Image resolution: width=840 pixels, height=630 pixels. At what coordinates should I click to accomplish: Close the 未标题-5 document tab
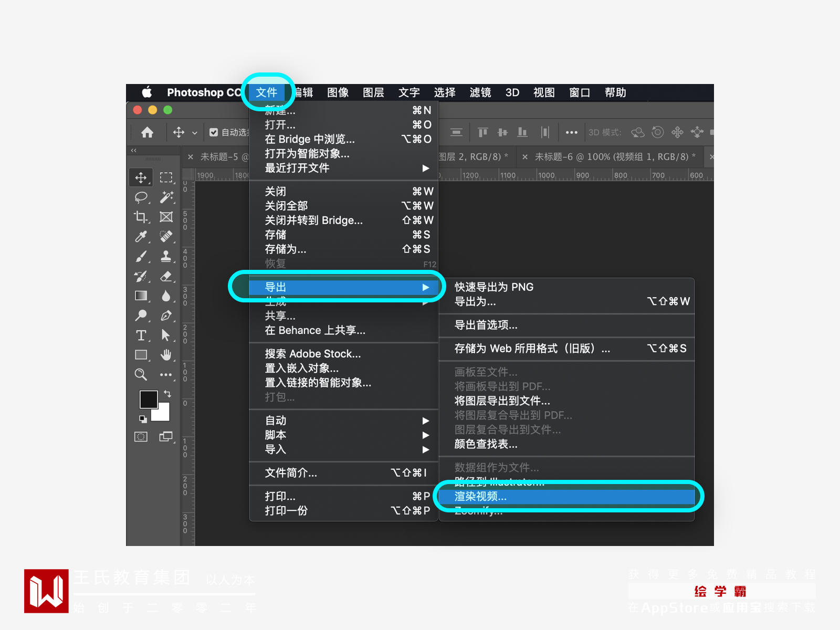point(191,157)
